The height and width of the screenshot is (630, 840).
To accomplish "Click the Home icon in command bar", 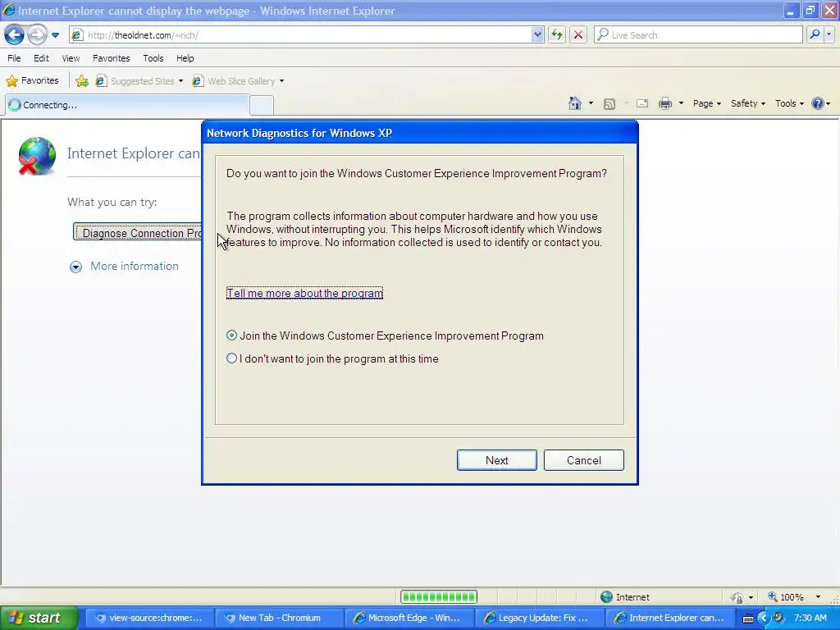I will click(575, 103).
